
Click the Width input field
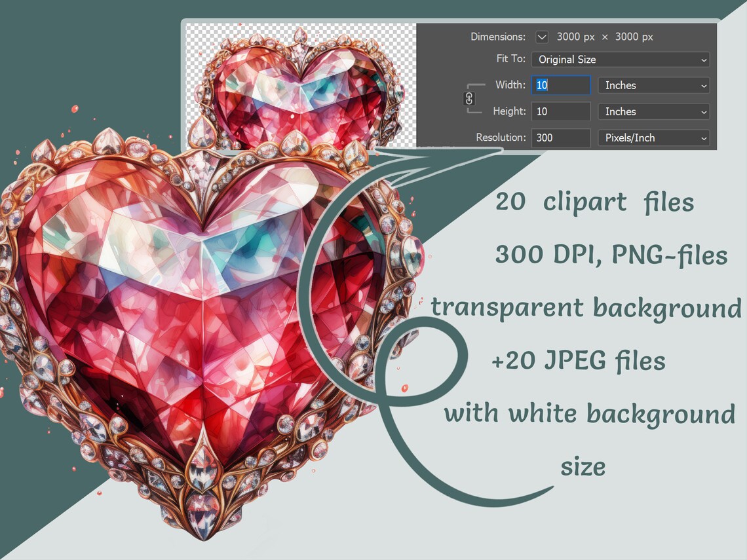(561, 84)
